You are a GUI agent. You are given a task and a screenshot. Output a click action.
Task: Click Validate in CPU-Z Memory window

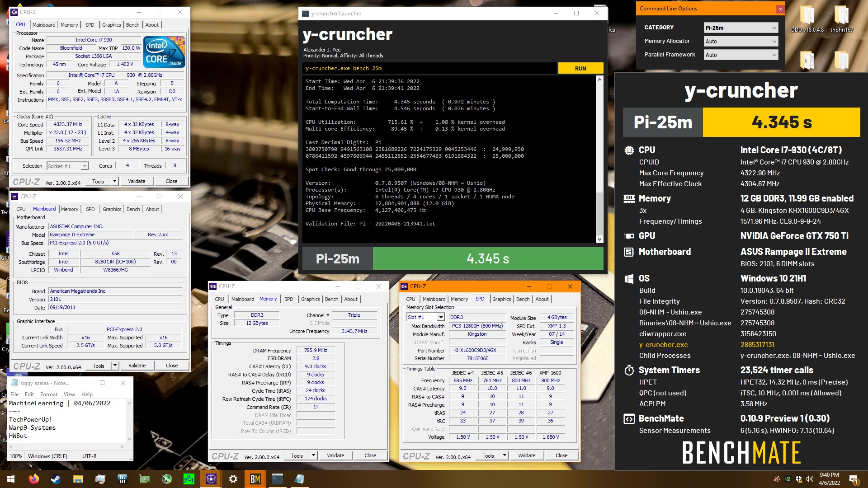335,455
